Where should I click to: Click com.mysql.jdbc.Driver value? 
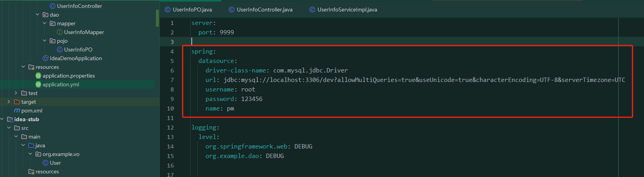pos(310,70)
